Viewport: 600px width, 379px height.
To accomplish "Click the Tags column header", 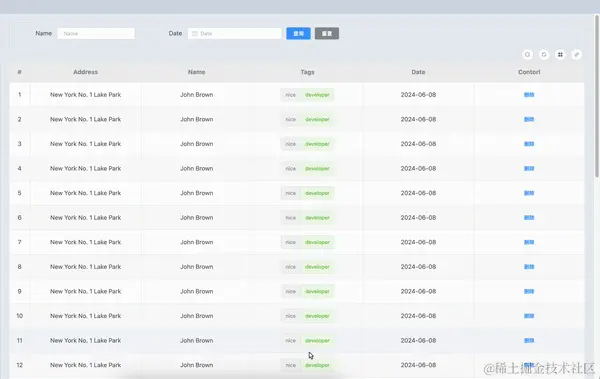I will tap(307, 72).
